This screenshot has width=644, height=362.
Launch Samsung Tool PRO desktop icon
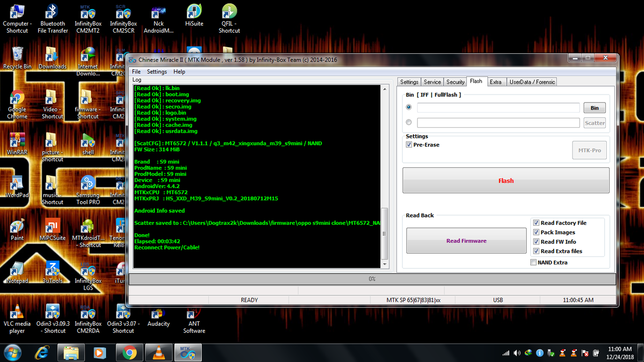coord(88,190)
